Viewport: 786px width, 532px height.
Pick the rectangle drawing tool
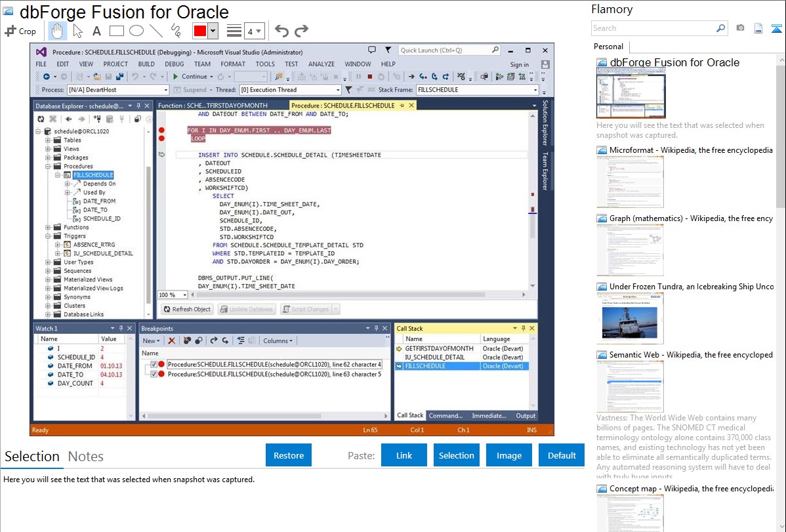click(x=116, y=31)
